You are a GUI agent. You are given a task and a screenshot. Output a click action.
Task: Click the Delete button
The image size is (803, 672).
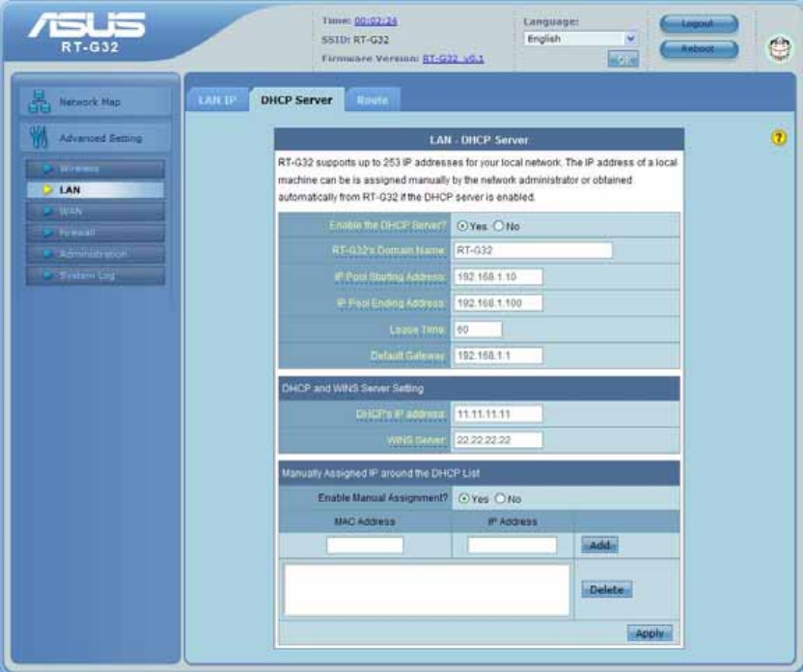[607, 590]
